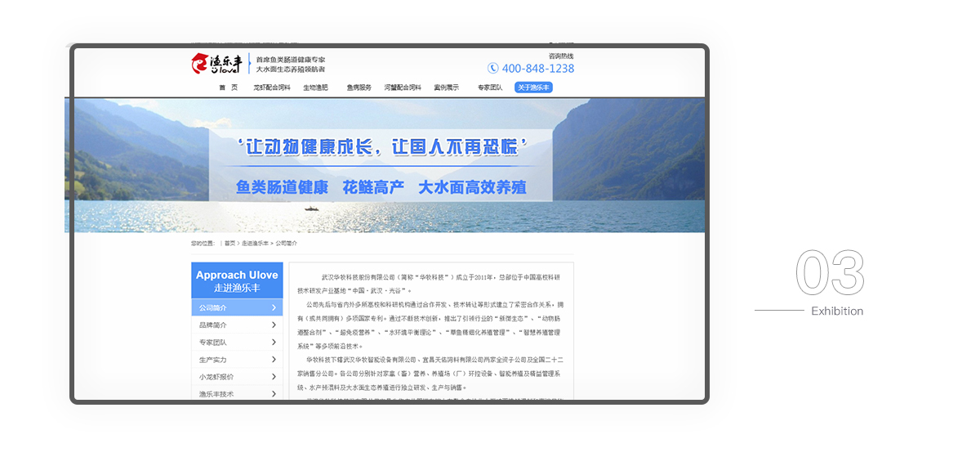Click the paragraph starting 武汉华牧科技股份有限公司
The height and width of the screenshot is (466, 980).
pyautogui.click(x=429, y=284)
